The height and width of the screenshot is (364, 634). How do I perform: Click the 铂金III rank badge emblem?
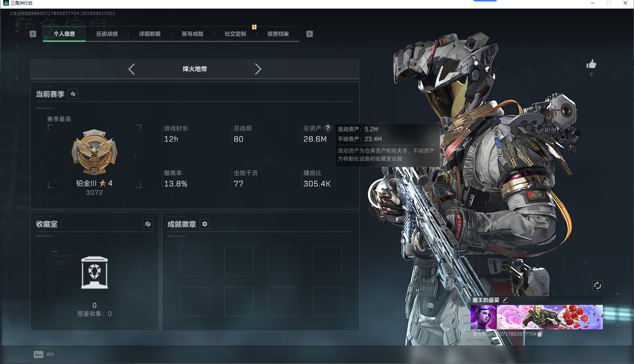[95, 152]
